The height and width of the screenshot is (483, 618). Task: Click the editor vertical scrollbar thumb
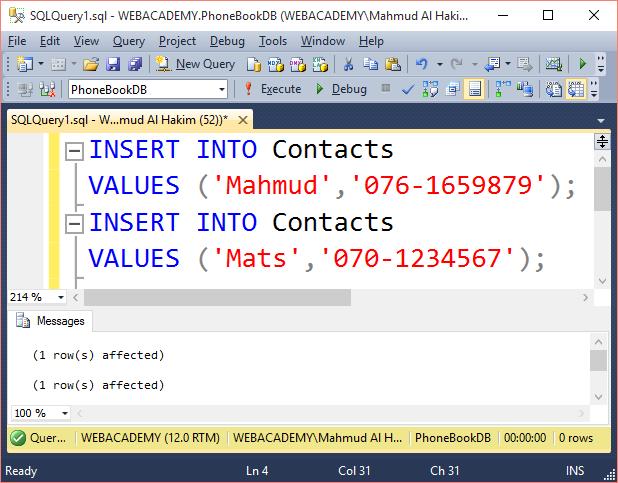coord(602,189)
